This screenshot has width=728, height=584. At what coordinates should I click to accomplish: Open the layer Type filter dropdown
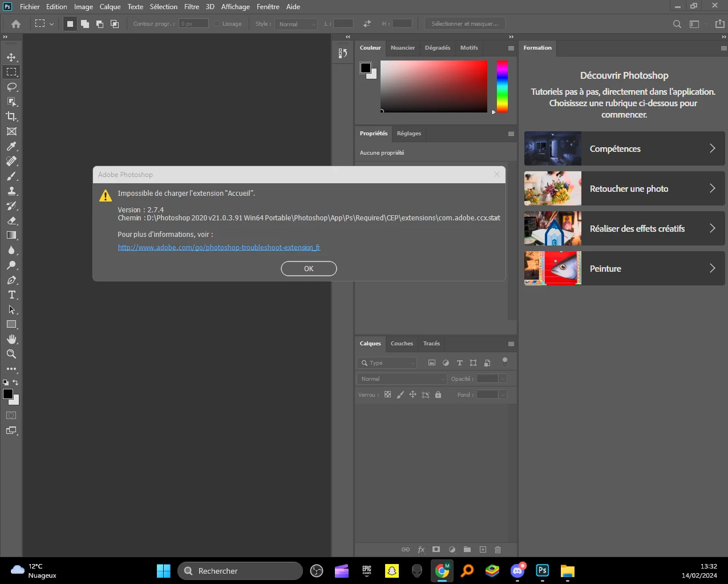pyautogui.click(x=387, y=363)
